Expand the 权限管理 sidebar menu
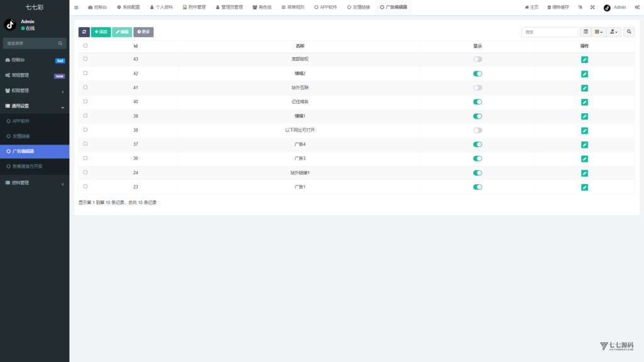The width and height of the screenshot is (644, 362). click(35, 90)
